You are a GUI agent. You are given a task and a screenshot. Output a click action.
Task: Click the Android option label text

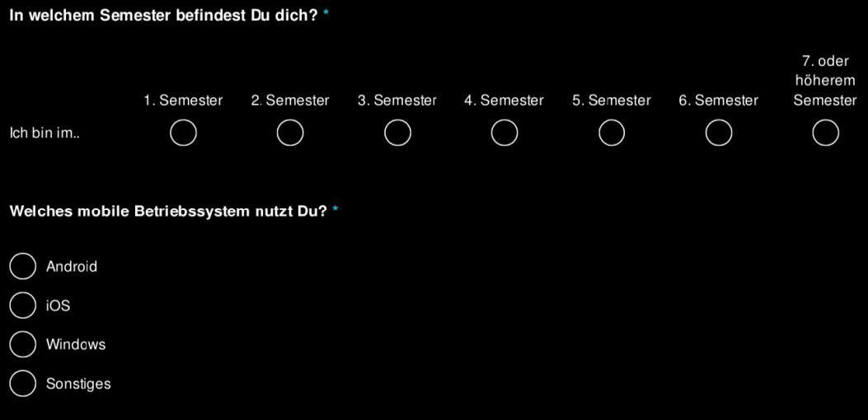point(72,267)
